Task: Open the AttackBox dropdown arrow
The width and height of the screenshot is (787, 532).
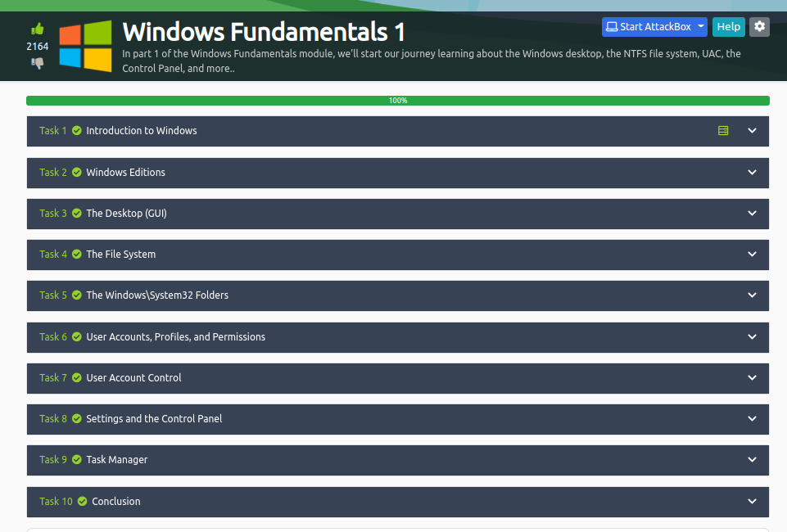Action: click(701, 26)
